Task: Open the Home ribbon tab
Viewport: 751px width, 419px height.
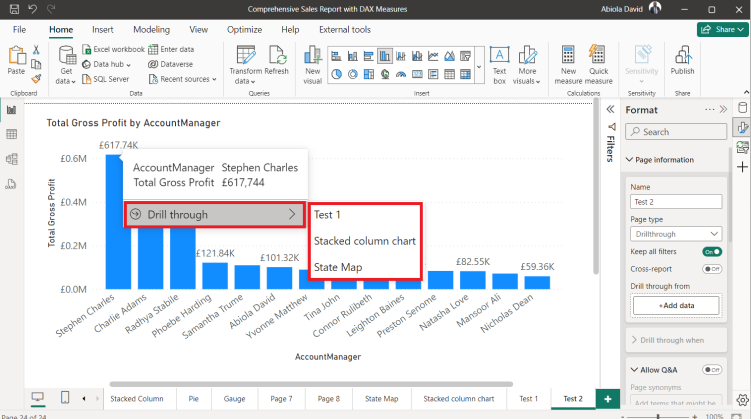Action: pyautogui.click(x=61, y=30)
